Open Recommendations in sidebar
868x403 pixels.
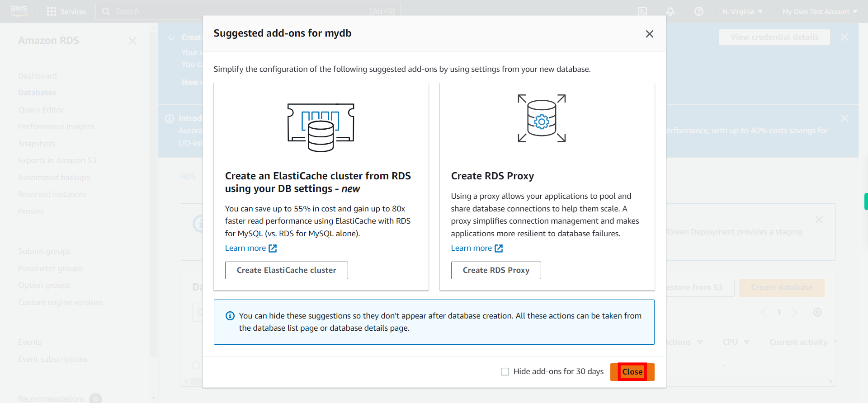click(52, 399)
